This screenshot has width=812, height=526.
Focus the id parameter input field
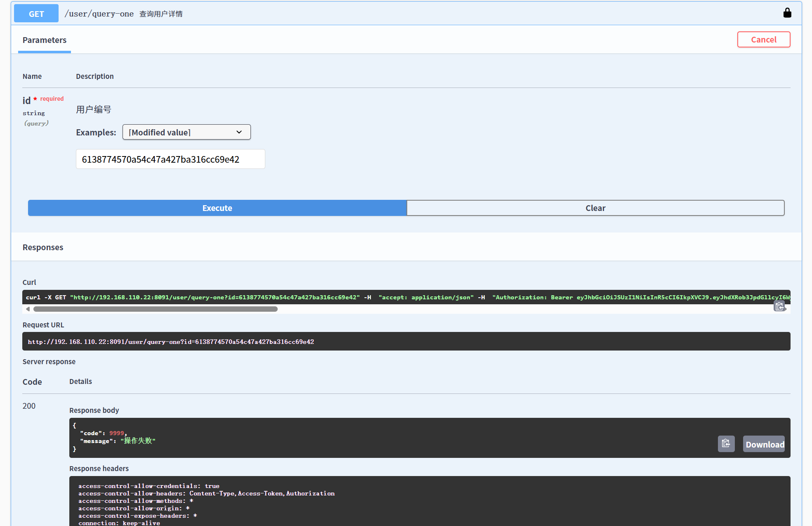(170, 159)
